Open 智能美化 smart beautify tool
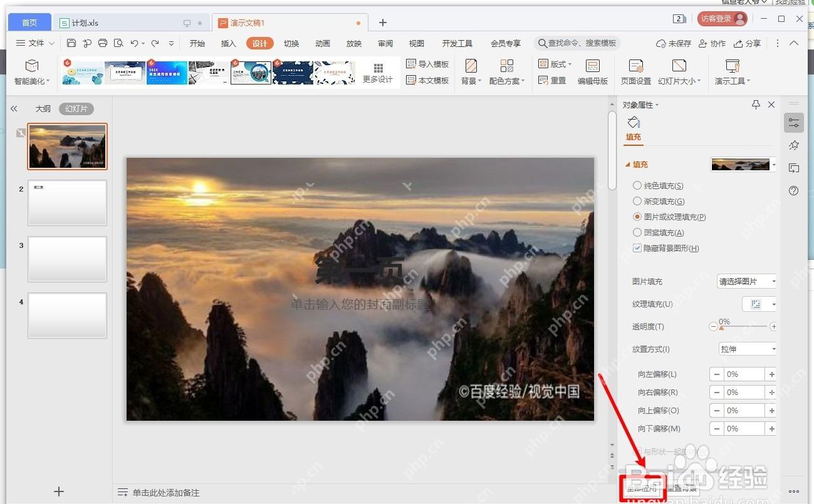This screenshot has width=814, height=504. click(x=32, y=73)
